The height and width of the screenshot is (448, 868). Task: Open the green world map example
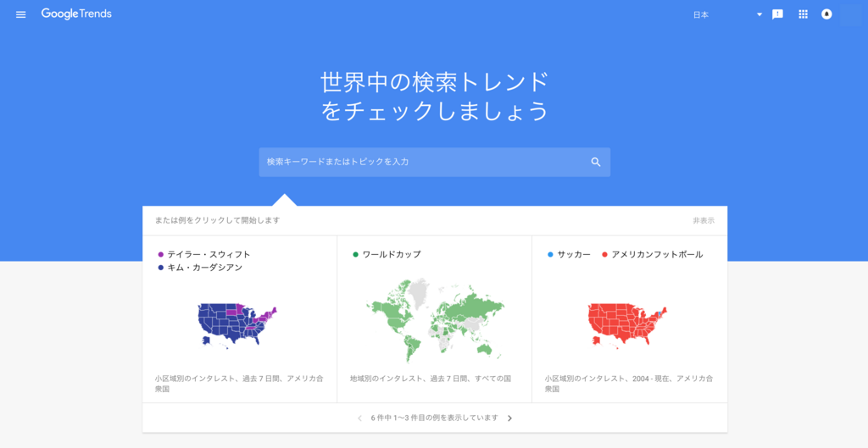(435, 319)
